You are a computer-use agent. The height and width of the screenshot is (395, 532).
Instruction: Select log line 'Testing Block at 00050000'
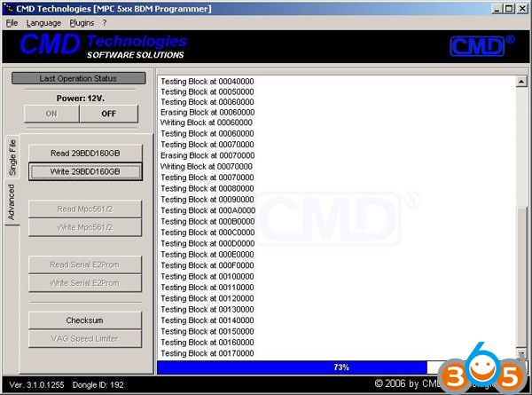click(x=207, y=91)
